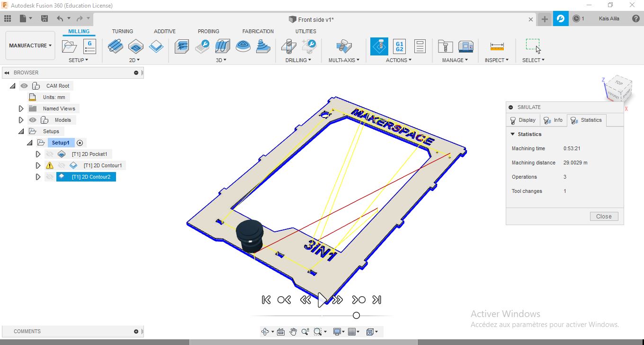Switch to the FABRICATION tab
The image size is (644, 345).
click(x=258, y=31)
